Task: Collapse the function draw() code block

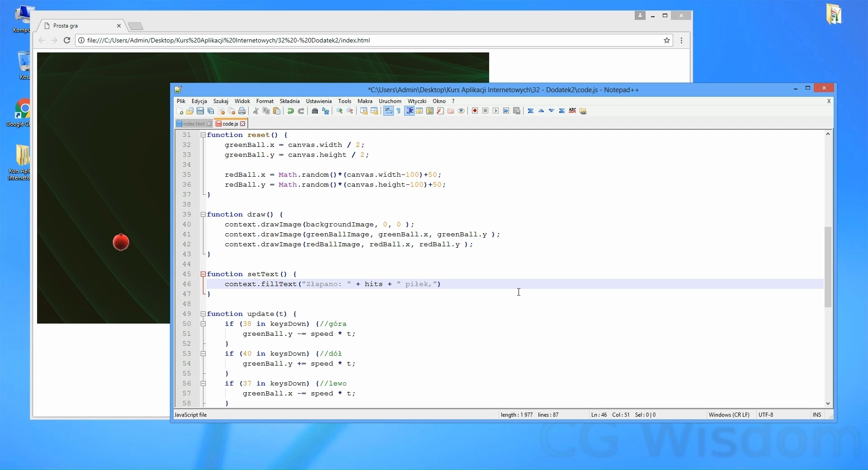Action: click(203, 215)
